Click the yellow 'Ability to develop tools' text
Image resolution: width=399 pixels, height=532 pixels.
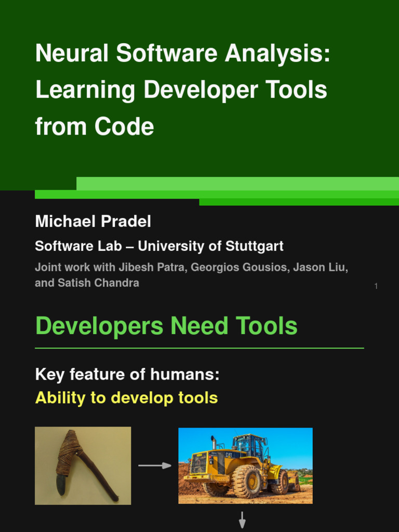coord(127,397)
